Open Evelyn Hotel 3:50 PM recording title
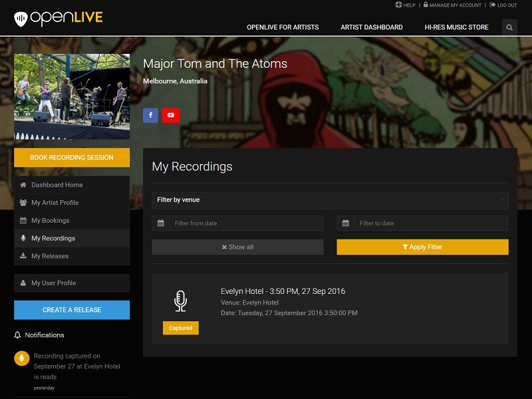This screenshot has width=532, height=399. (x=283, y=291)
